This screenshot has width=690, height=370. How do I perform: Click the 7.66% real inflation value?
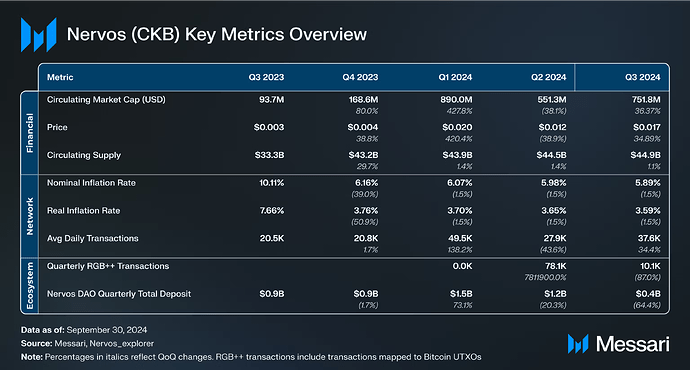click(272, 211)
